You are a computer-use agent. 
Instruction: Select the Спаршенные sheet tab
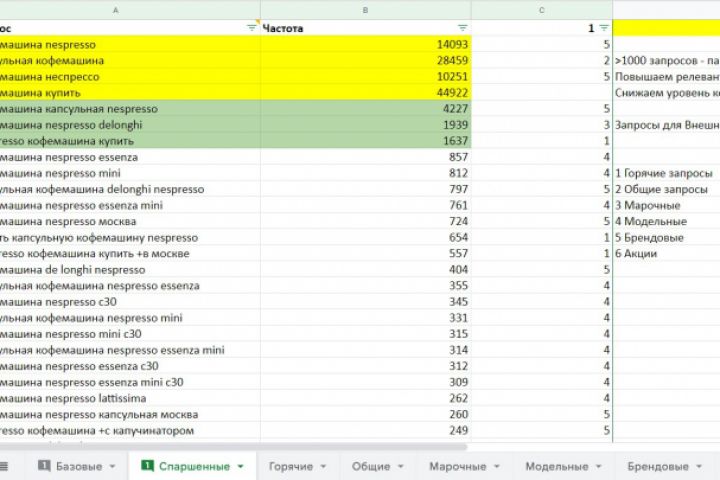coord(194,466)
